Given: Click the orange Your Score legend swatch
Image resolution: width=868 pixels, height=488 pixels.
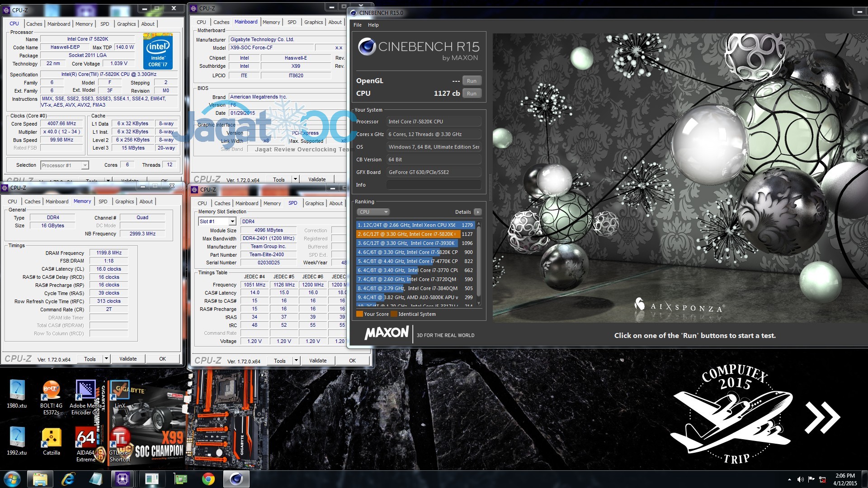Looking at the screenshot, I should coord(359,314).
